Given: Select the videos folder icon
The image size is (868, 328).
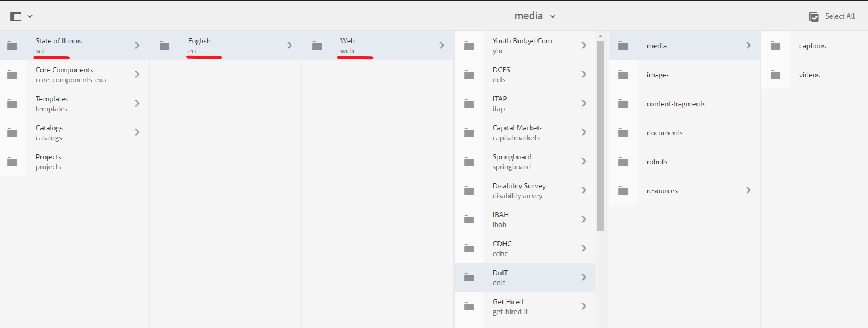Looking at the screenshot, I should (x=776, y=74).
